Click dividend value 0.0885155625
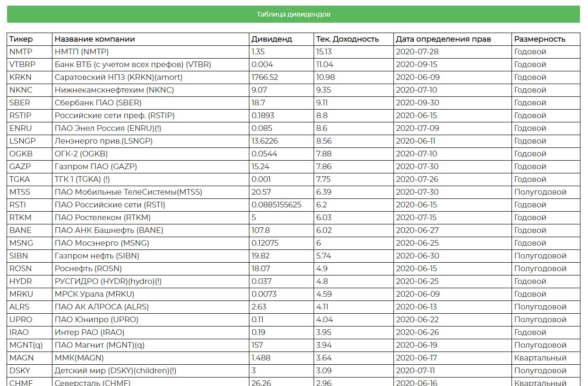The height and width of the screenshot is (386, 588). pos(276,205)
